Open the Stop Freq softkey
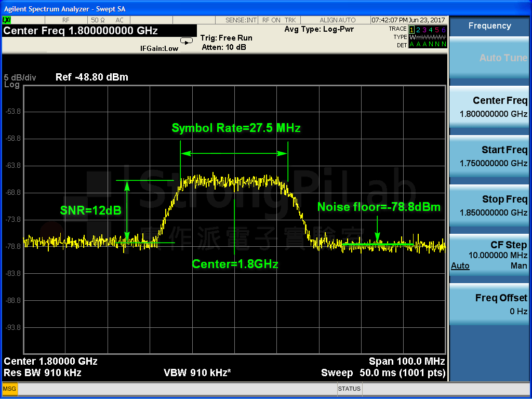532x399 pixels. click(489, 206)
